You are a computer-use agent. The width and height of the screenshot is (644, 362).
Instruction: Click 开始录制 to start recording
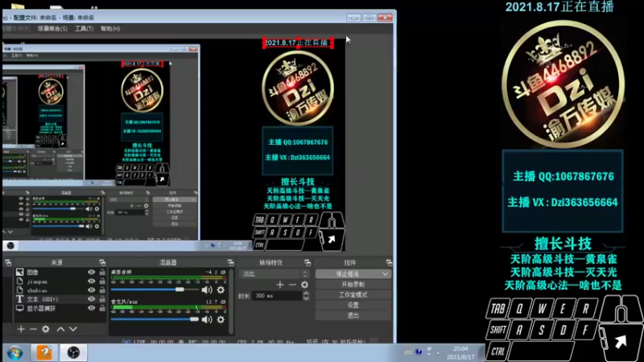tap(353, 284)
